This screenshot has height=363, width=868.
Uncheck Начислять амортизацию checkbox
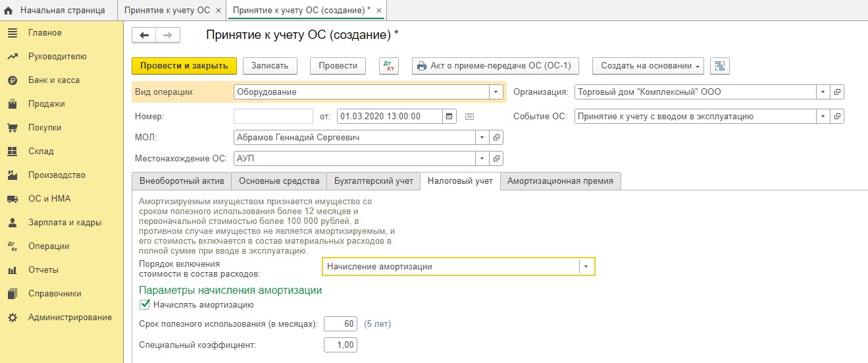pyautogui.click(x=145, y=305)
